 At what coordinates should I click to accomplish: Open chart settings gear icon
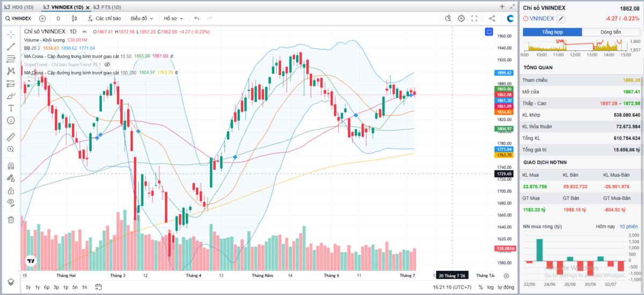tap(461, 18)
